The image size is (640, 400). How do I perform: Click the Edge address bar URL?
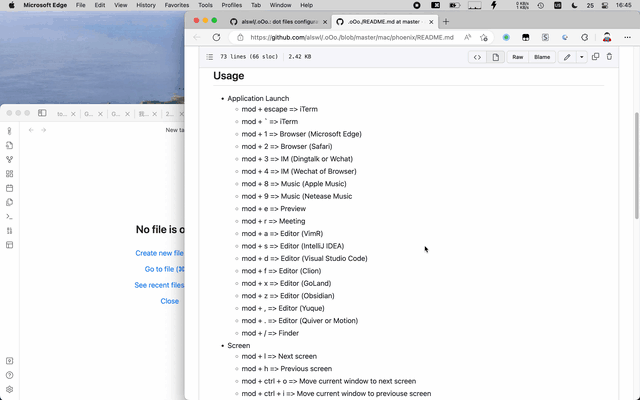(352, 38)
